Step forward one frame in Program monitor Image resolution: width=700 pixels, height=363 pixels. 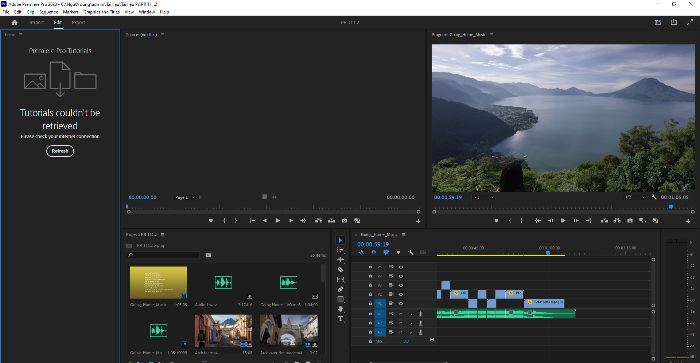pos(576,221)
